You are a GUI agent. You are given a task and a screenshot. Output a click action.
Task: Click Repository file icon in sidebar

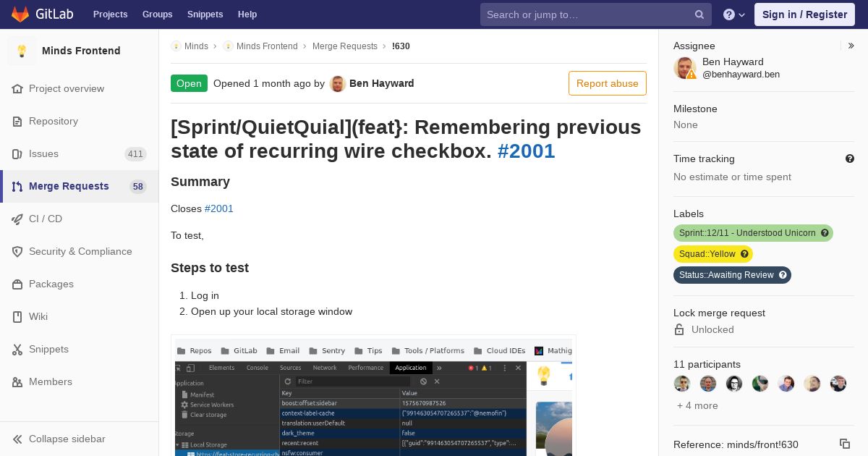17,121
